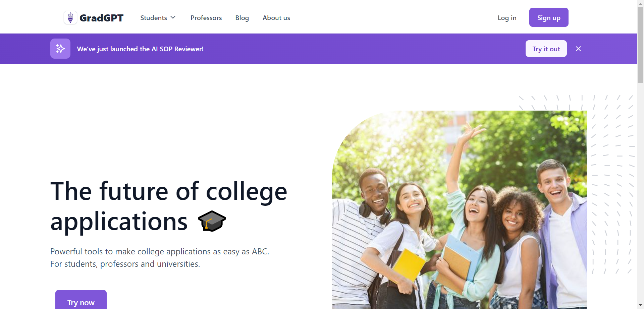Image resolution: width=644 pixels, height=309 pixels.
Task: Click the Log in link
Action: (x=507, y=18)
